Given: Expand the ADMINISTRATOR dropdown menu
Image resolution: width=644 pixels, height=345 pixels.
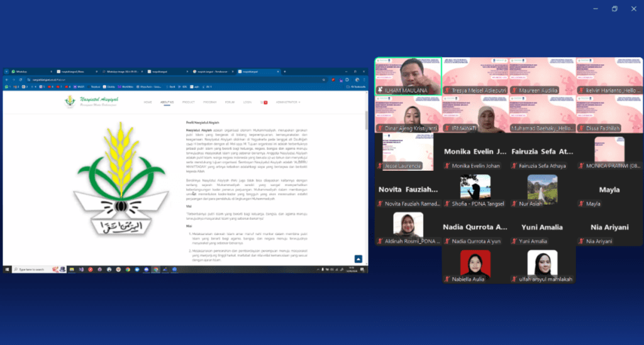Looking at the screenshot, I should click(x=288, y=102).
